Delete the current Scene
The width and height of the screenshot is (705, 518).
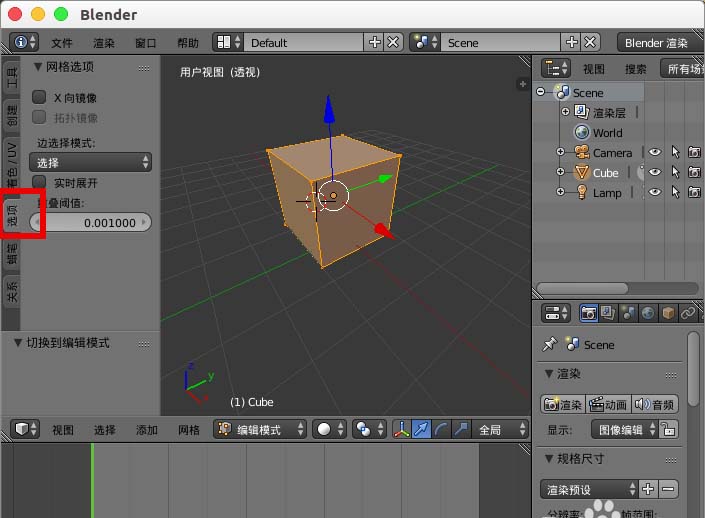[590, 42]
